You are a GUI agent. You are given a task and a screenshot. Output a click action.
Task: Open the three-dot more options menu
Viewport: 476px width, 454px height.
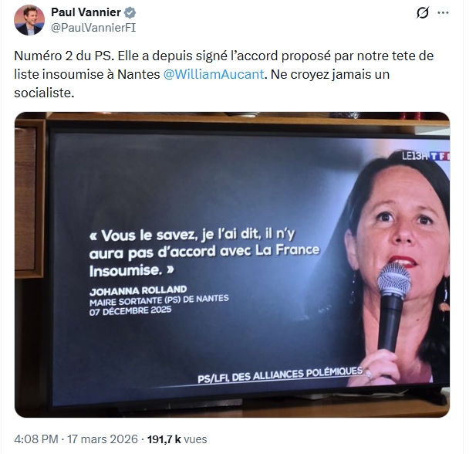[443, 13]
